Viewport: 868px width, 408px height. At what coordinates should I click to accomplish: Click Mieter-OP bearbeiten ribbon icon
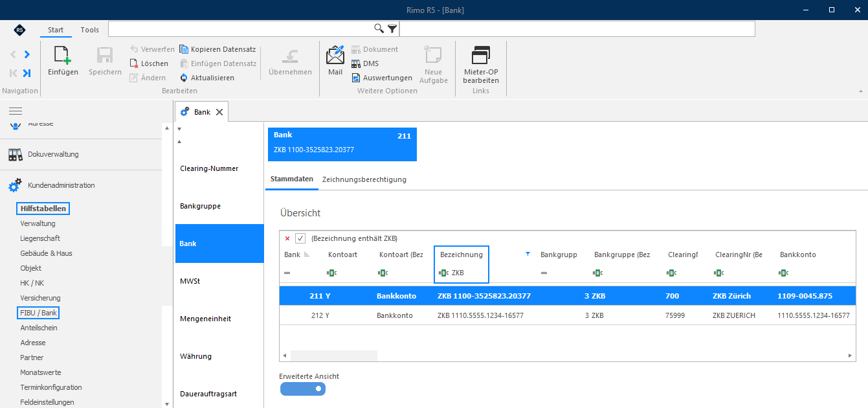[481, 56]
